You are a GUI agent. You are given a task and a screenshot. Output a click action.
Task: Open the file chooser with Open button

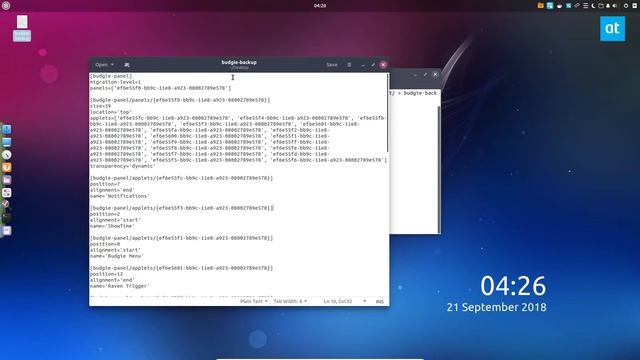pos(104,64)
